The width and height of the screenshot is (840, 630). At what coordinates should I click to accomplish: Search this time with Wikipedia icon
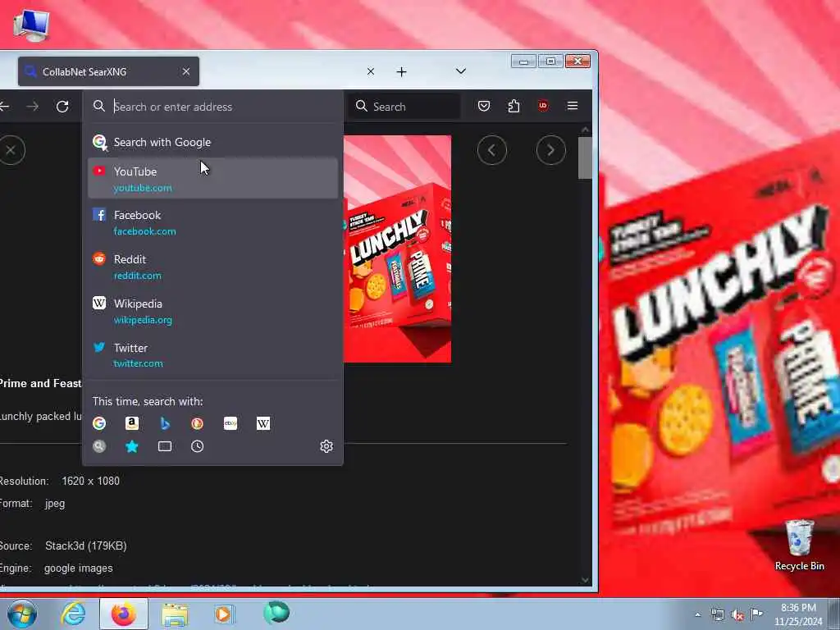tap(263, 423)
